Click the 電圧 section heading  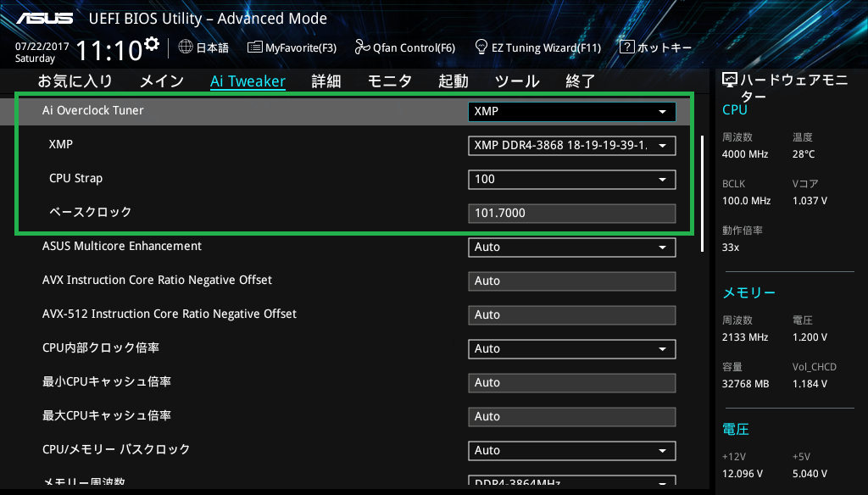pos(736,429)
